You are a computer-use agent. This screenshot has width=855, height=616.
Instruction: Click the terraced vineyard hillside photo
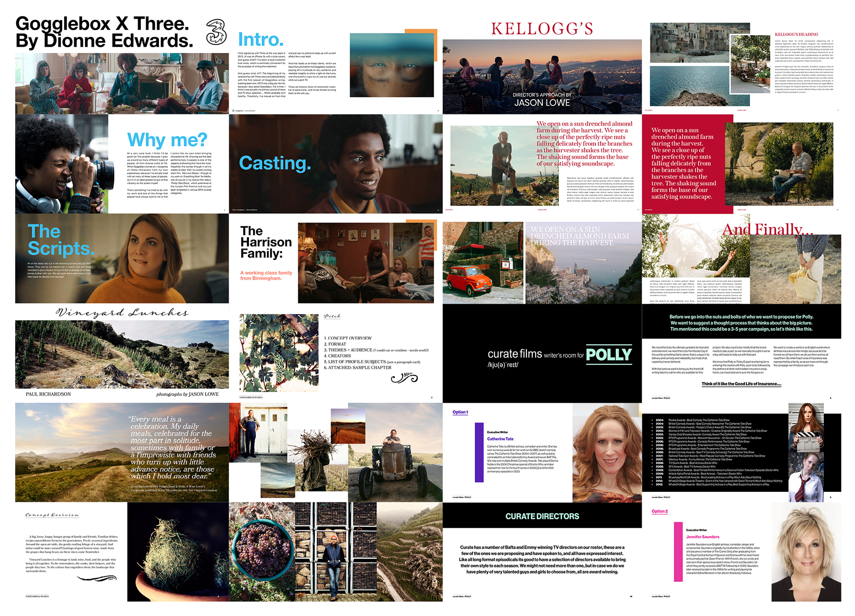(410, 552)
